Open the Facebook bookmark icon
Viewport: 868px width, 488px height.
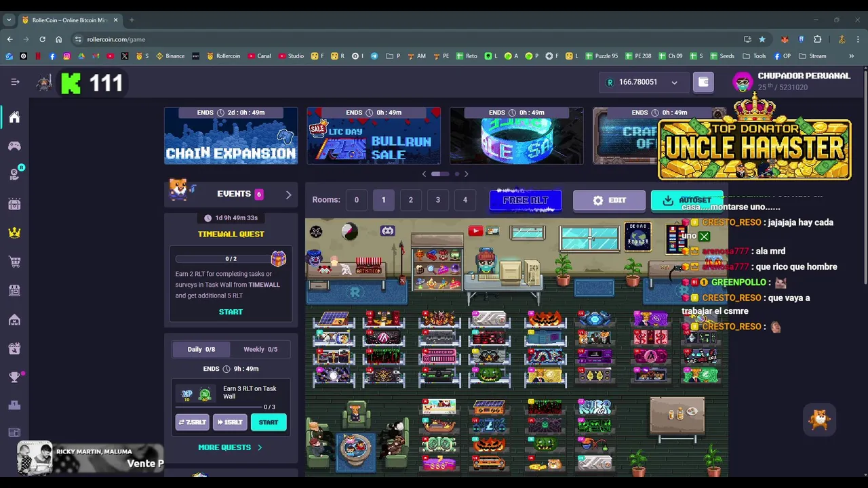(52, 56)
